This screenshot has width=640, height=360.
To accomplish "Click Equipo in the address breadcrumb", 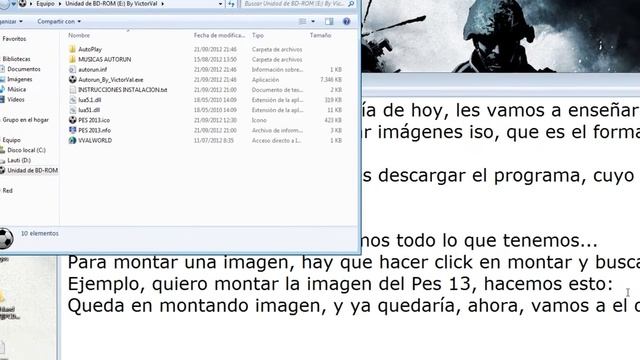I will click(45, 4).
